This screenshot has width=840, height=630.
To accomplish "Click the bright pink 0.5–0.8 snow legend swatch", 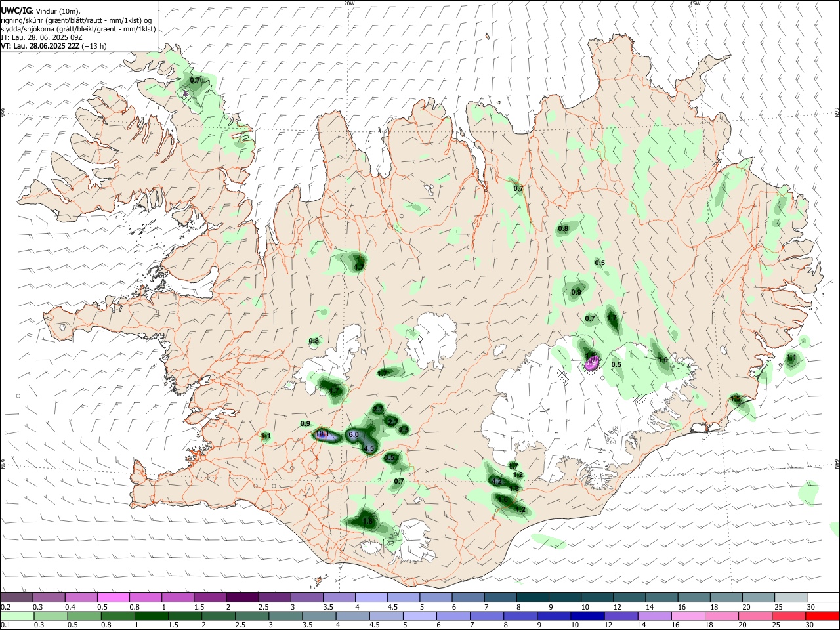I will coord(114,598).
